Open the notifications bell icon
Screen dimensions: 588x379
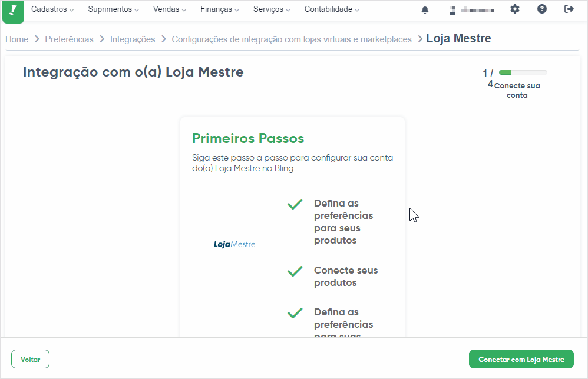(425, 10)
